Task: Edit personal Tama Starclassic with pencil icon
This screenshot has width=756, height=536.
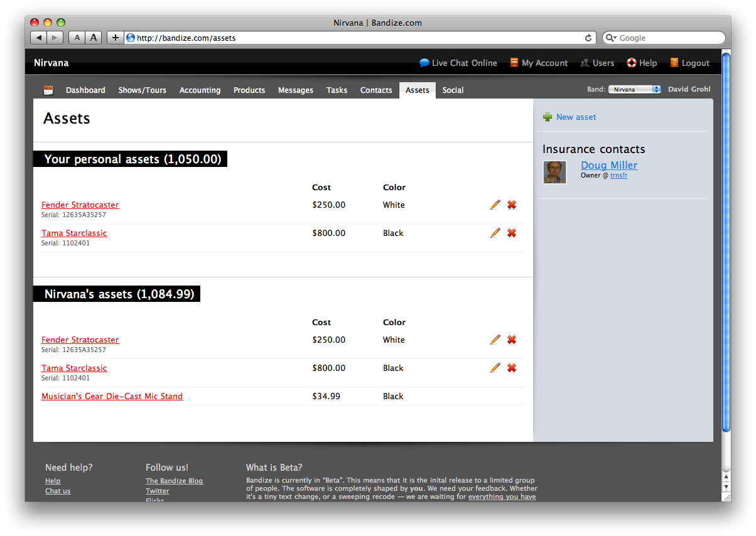Action: point(495,233)
